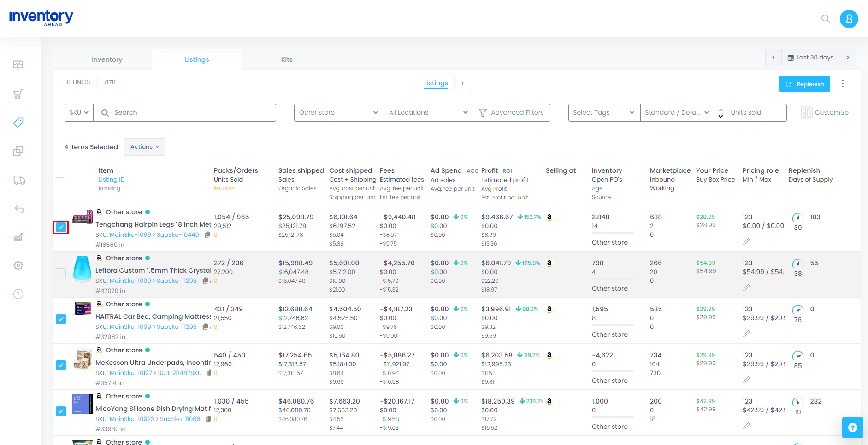Copy SKU icon for MicoYang Silicone Dish Mat
Viewport: 868px width, 445px height.
(x=208, y=419)
